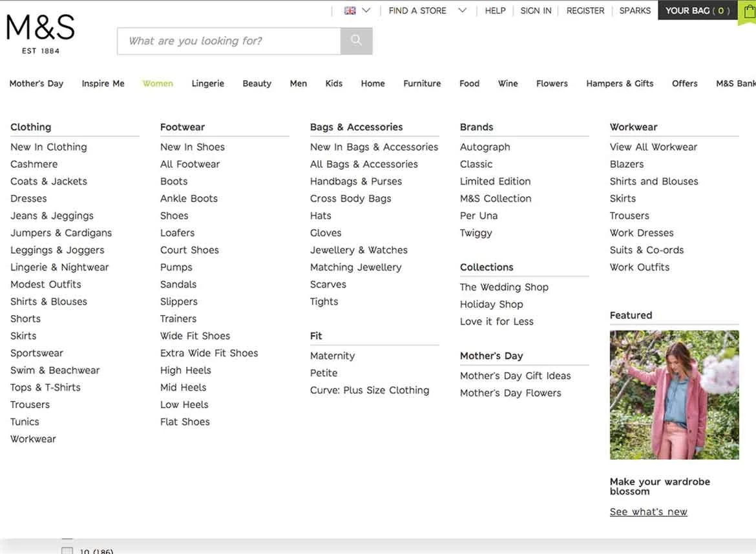Open Jumpers & Cardigans
The image size is (756, 554).
click(61, 232)
